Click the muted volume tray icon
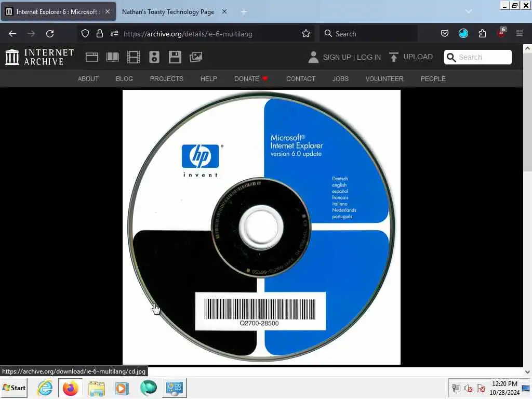This screenshot has height=399, width=532. (x=469, y=388)
